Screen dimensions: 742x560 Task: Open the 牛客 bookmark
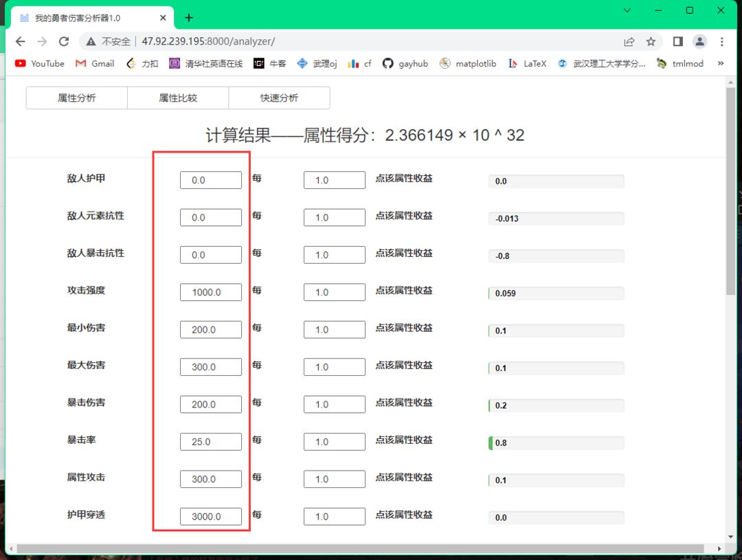click(x=270, y=63)
